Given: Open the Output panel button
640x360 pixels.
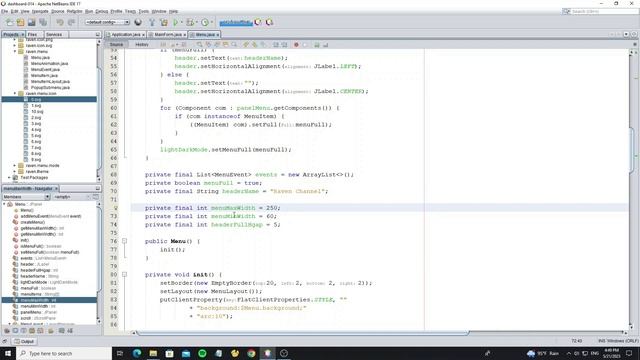Looking at the screenshot, I should (24, 341).
